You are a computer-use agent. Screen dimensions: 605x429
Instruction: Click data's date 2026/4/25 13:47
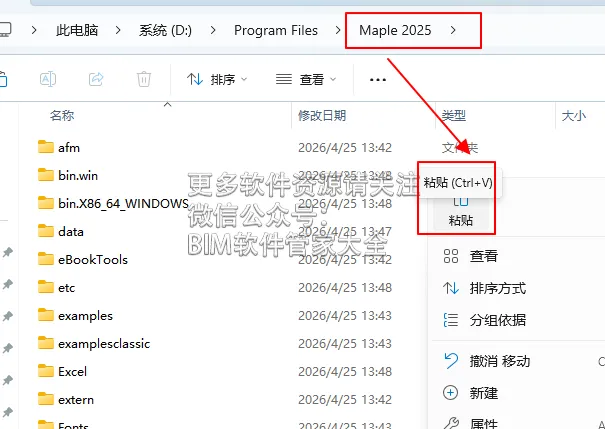point(345,231)
